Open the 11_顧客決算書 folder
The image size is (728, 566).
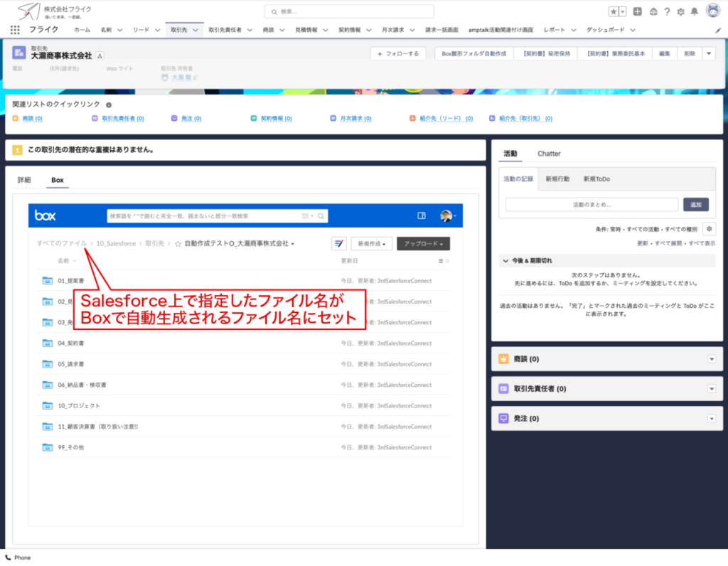(x=98, y=427)
